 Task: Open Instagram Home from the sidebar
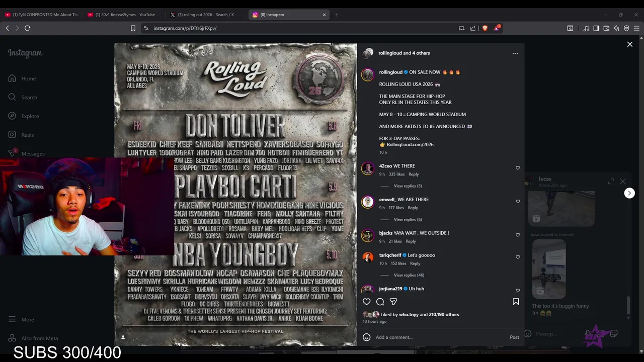22,78
